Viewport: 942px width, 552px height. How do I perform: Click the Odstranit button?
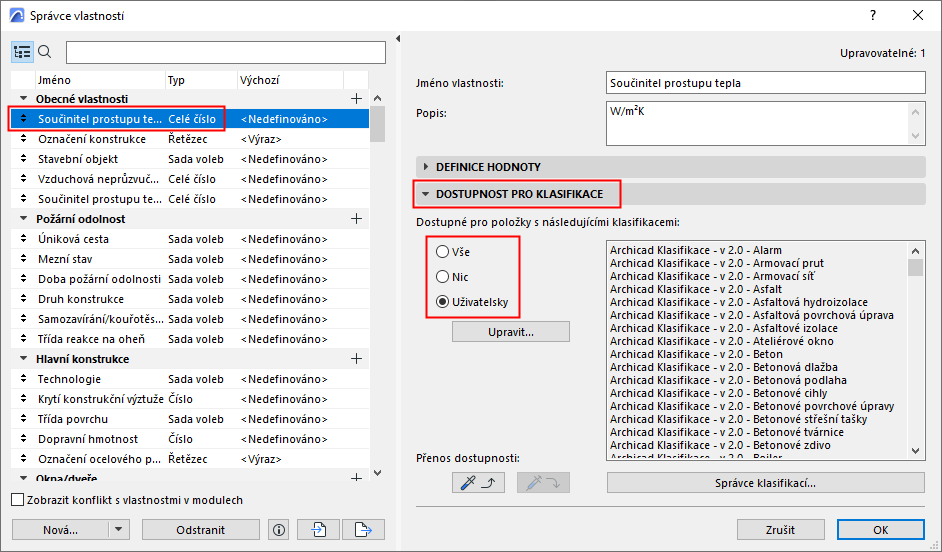[201, 530]
